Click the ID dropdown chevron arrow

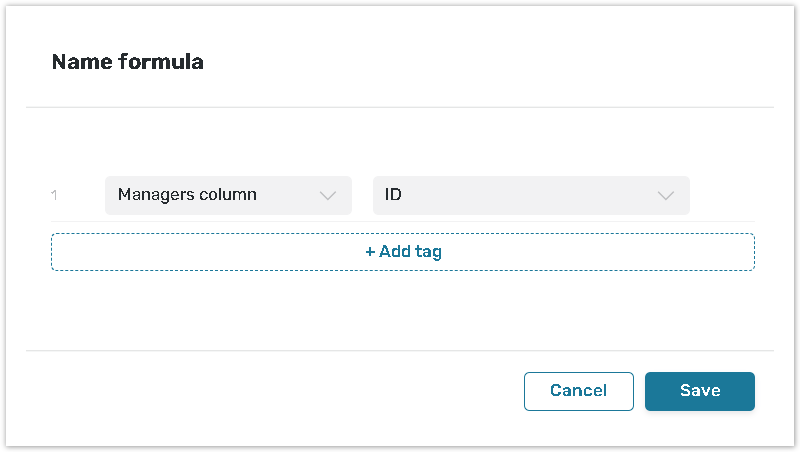[x=666, y=196]
